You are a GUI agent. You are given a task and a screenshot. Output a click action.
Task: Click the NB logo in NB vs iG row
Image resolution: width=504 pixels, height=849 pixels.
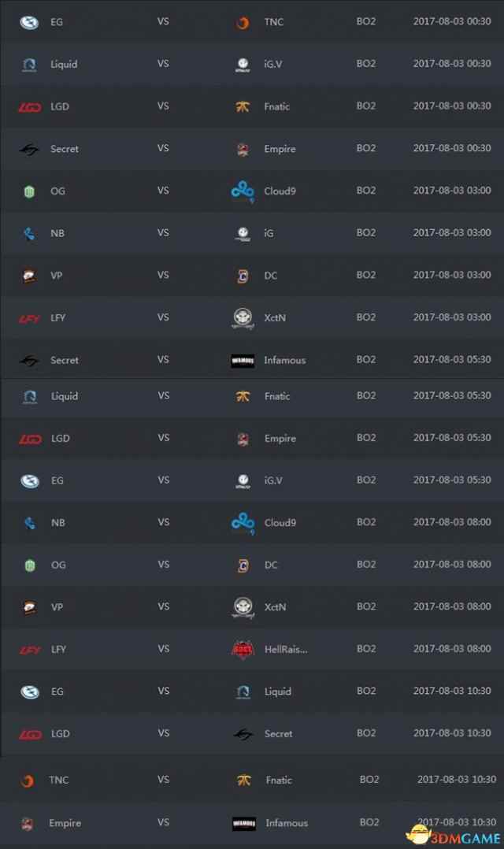tap(29, 233)
